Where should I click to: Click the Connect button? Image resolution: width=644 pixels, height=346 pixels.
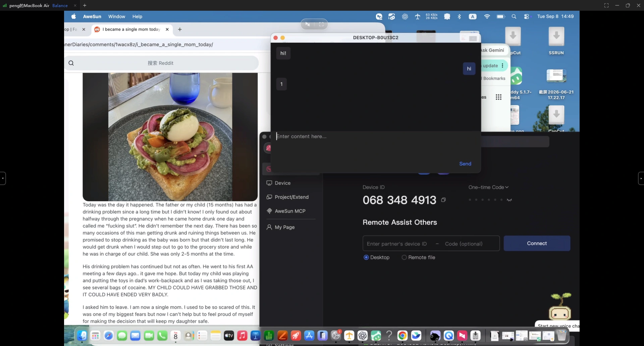(x=537, y=243)
